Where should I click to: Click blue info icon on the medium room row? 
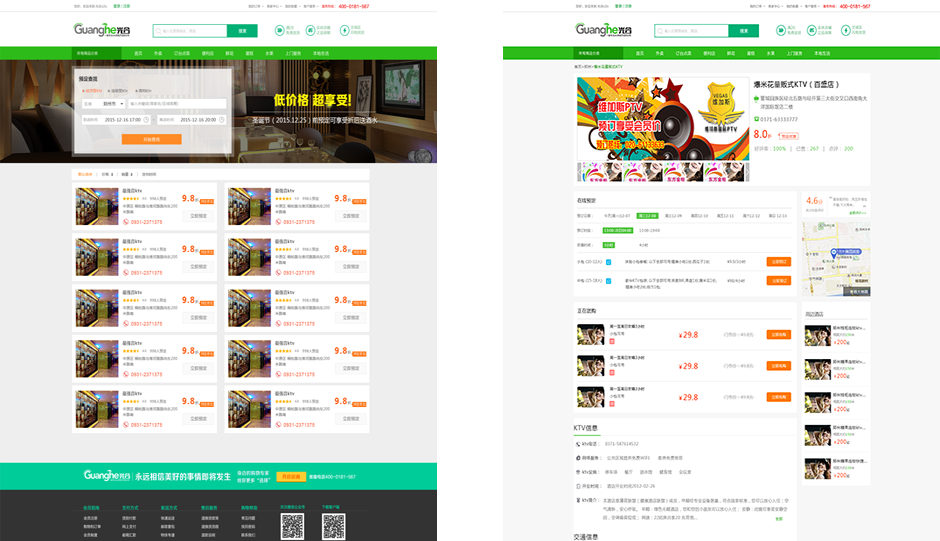pyautogui.click(x=608, y=281)
